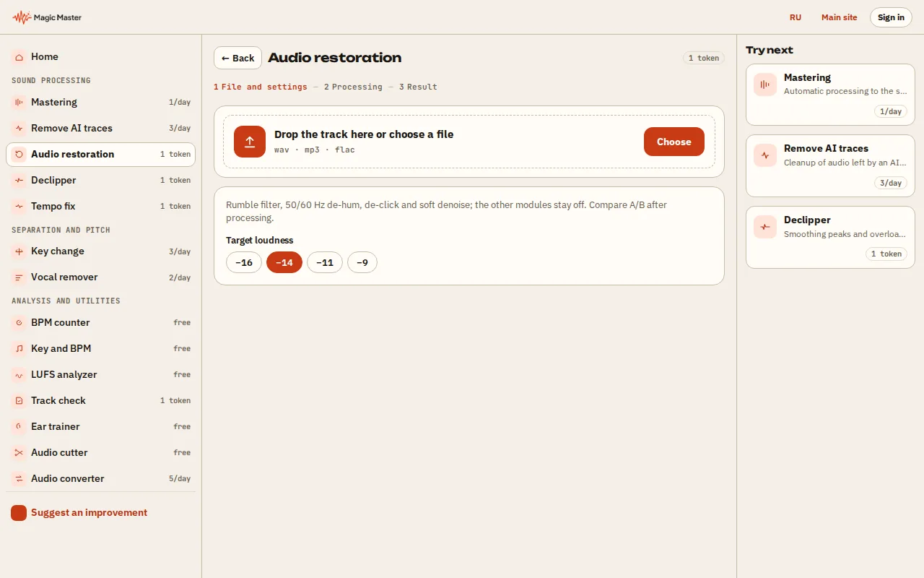
Task: Click the BPM counter icon
Action: [x=19, y=323]
